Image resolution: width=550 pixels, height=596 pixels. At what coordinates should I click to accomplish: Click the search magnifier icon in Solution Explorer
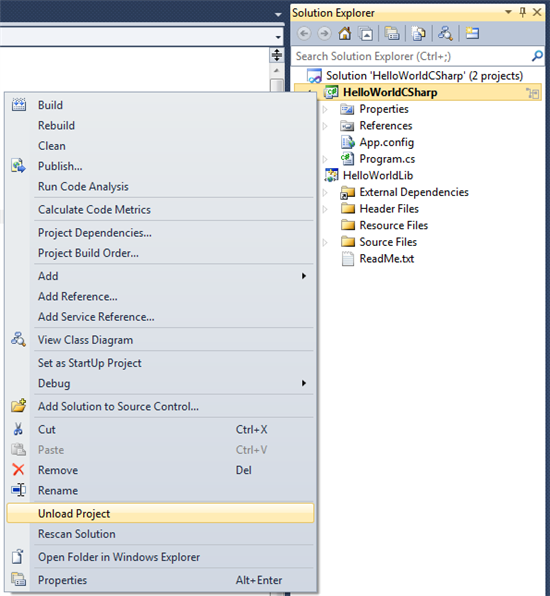pyautogui.click(x=537, y=56)
